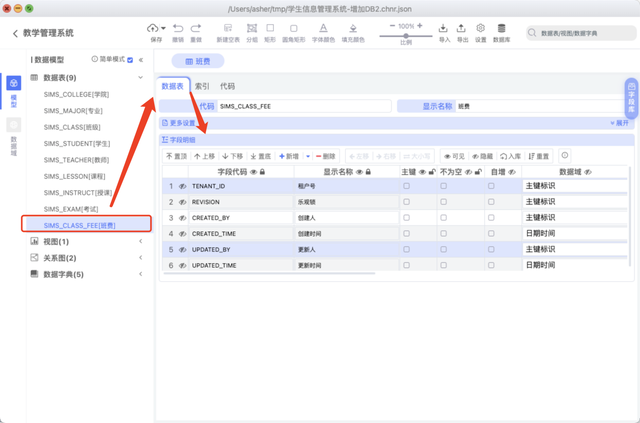Toggle eye icon on UPDATED_TIME row
640x423 pixels.
pos(182,265)
